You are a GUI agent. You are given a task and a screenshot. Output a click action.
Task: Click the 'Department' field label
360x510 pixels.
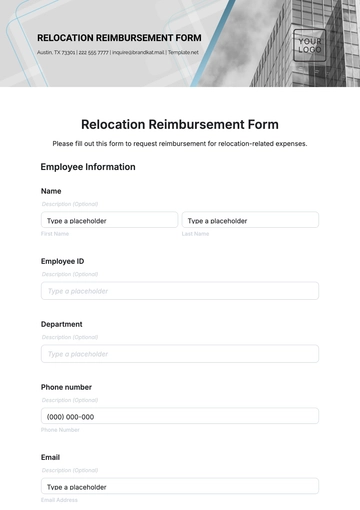[61, 324]
